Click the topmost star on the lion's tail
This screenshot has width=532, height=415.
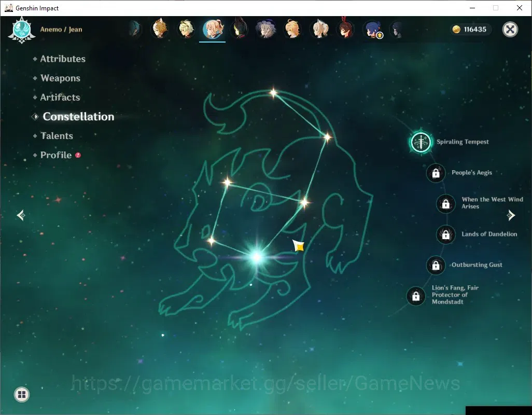click(273, 93)
